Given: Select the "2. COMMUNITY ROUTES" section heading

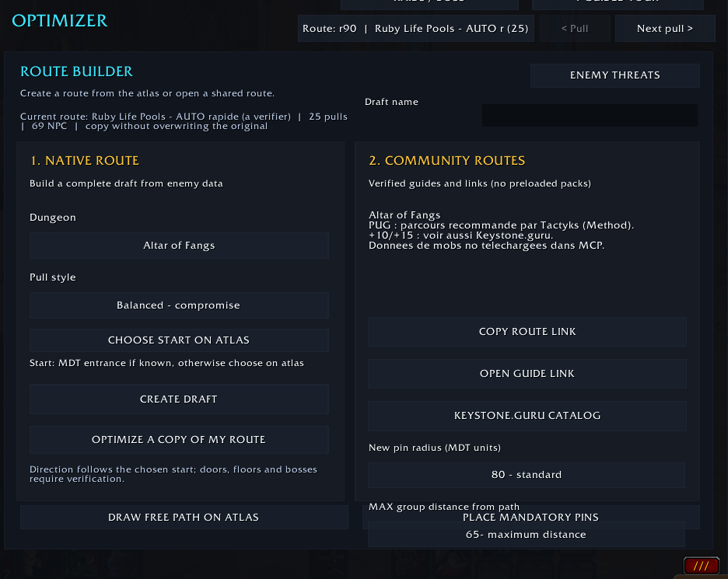Looking at the screenshot, I should (446, 161).
